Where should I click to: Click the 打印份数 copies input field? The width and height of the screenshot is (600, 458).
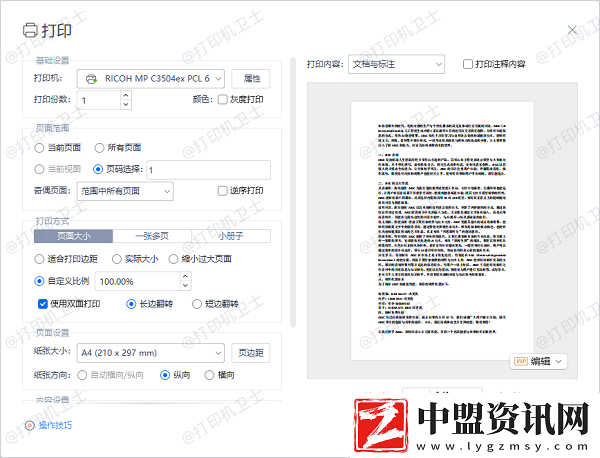[99, 100]
